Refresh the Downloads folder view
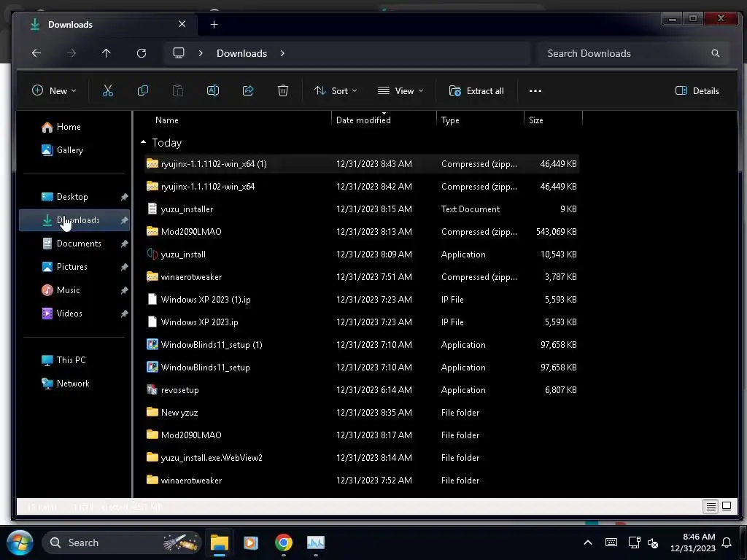This screenshot has height=560, width=747. [142, 52]
